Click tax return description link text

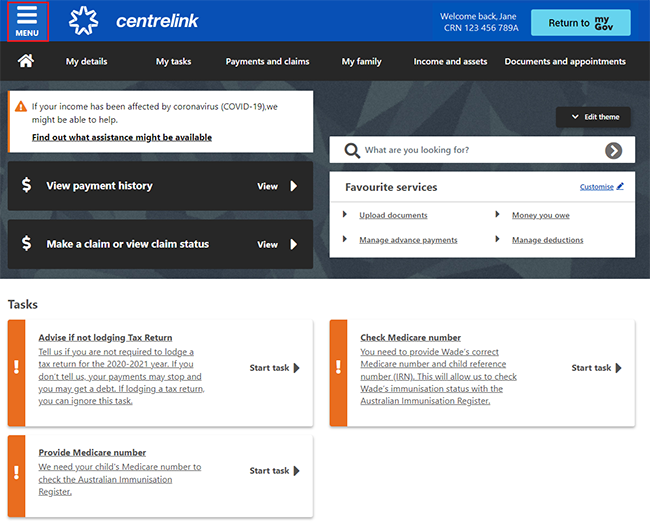click(121, 376)
